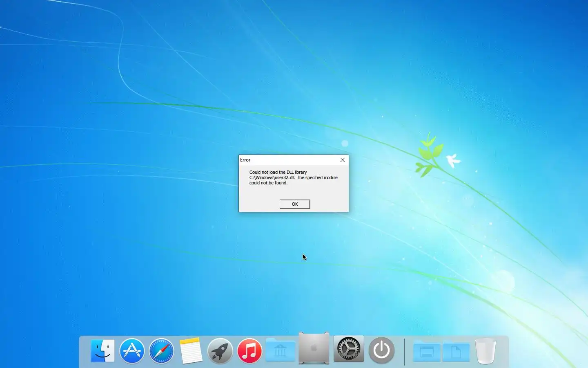Image resolution: width=588 pixels, height=368 pixels.
Task: Open the Mac Pro tower icon
Action: click(314, 348)
